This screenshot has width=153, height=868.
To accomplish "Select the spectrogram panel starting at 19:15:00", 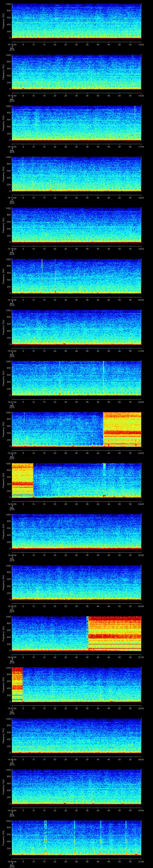I will [76, 72].
